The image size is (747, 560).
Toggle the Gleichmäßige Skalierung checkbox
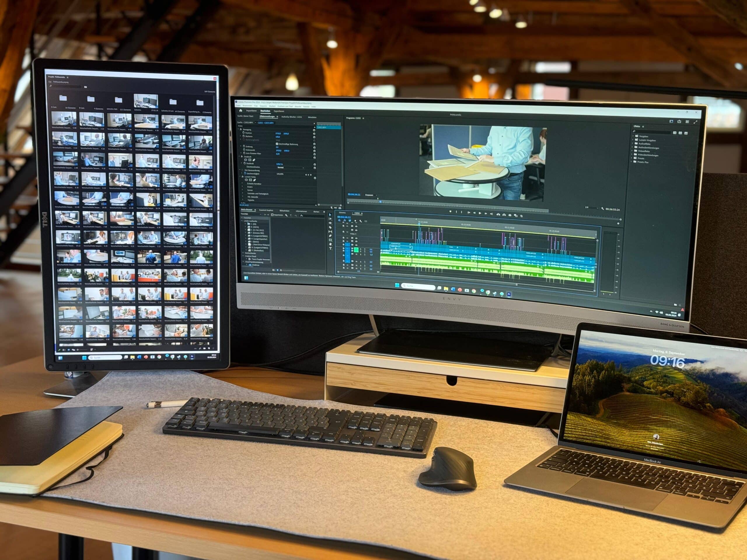coord(277,144)
